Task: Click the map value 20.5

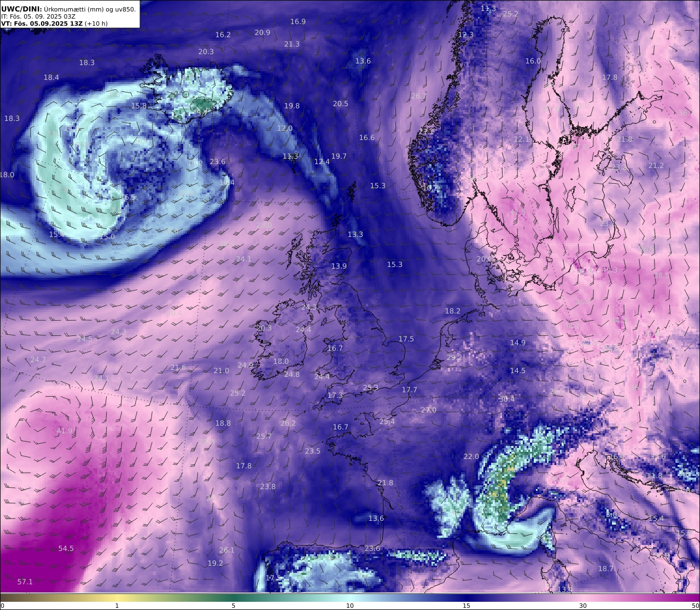Action: [x=341, y=104]
